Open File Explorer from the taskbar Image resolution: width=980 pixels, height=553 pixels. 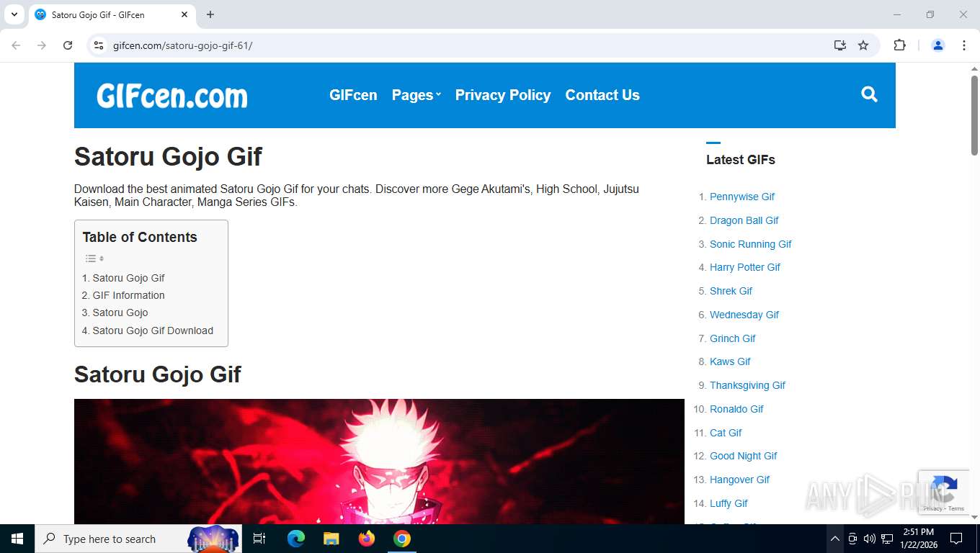(x=331, y=539)
